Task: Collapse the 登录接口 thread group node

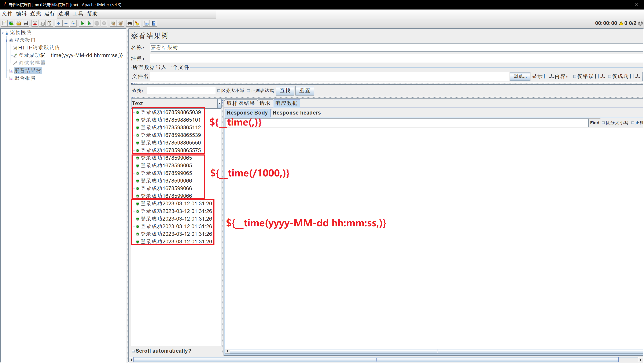Action: 7,40
